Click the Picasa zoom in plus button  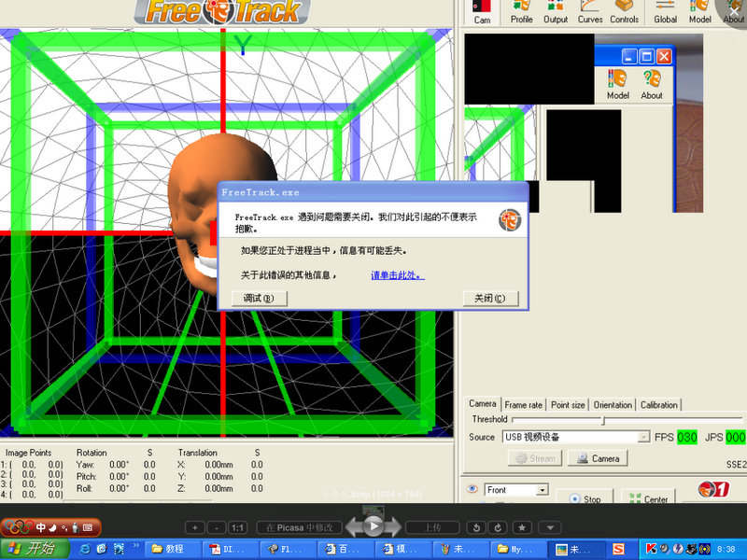click(195, 527)
